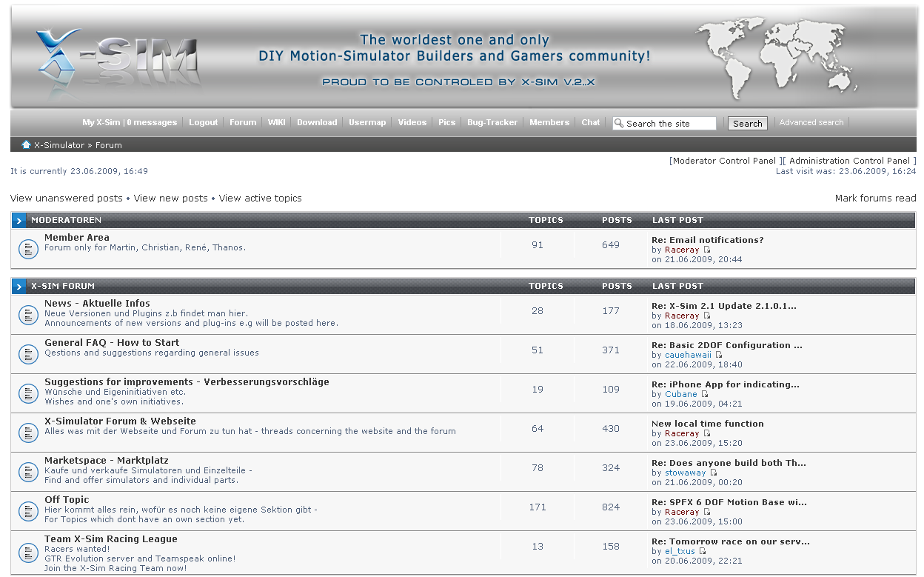View latest post icon in Forum & Webseite row
924x577 pixels.
point(707,433)
